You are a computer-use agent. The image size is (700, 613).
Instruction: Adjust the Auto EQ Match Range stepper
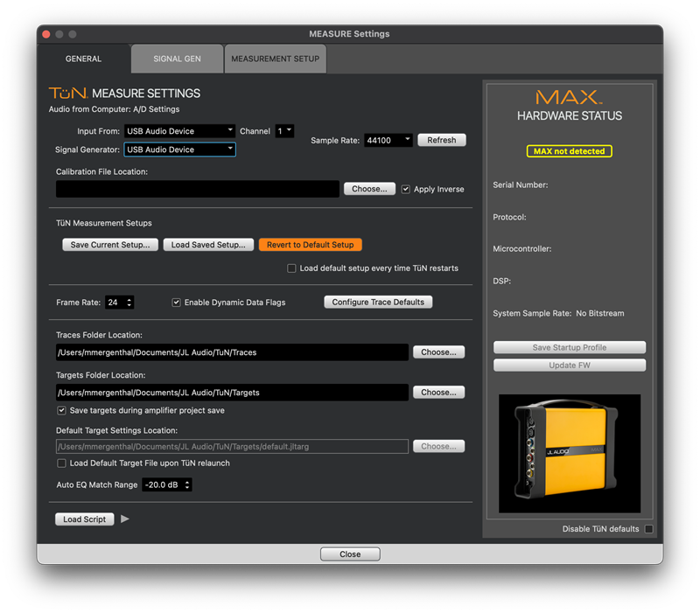[187, 484]
